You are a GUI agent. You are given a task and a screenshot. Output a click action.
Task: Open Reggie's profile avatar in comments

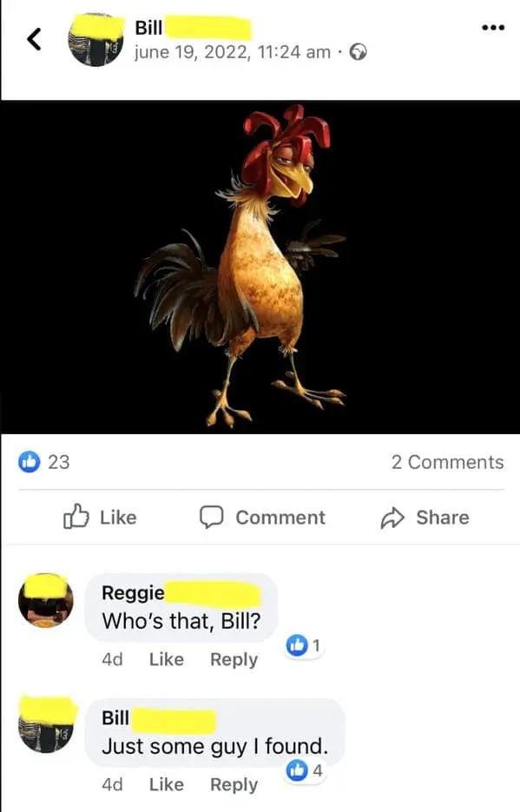(x=46, y=601)
